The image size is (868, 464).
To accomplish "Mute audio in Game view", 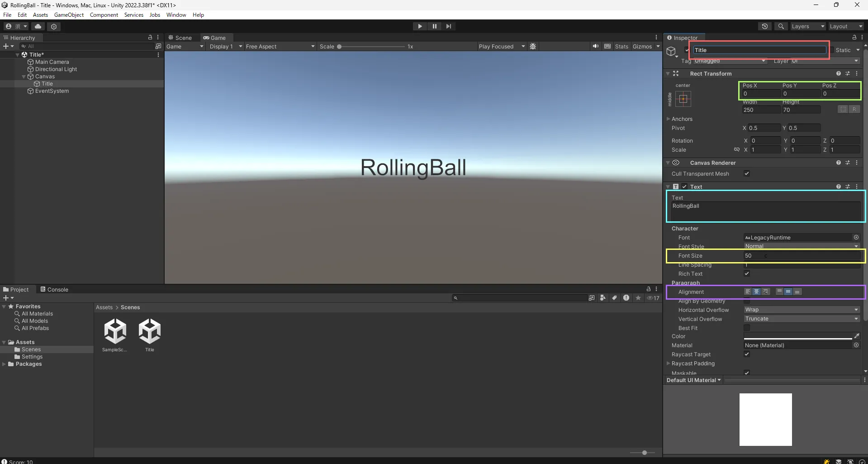I will pos(595,46).
